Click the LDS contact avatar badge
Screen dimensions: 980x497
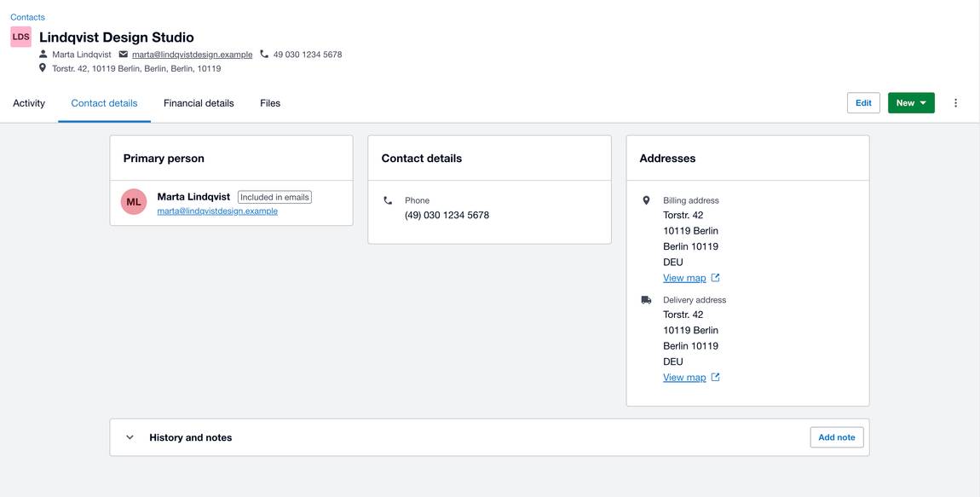pyautogui.click(x=20, y=37)
